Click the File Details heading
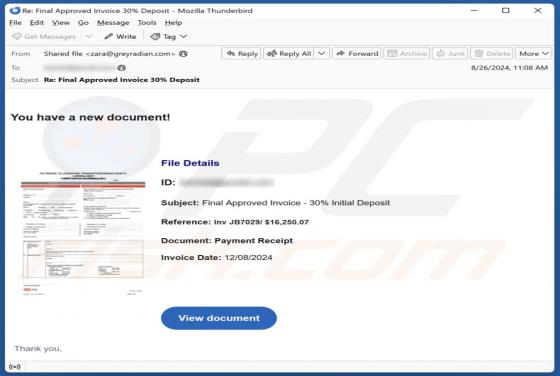This screenshot has width=560, height=376. 190,163
